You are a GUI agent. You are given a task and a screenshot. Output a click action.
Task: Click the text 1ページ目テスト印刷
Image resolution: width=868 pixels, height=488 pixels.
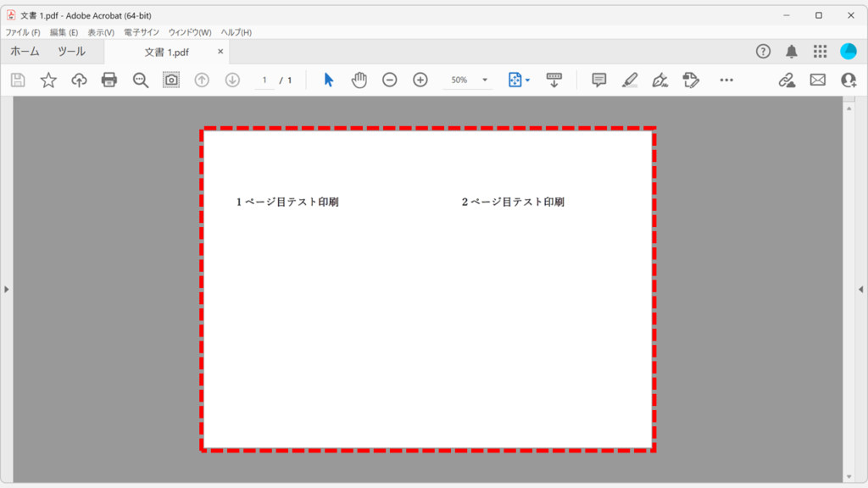coord(287,202)
